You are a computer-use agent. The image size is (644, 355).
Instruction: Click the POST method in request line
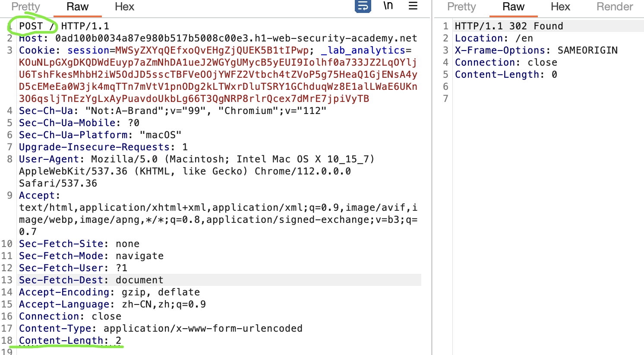point(31,26)
